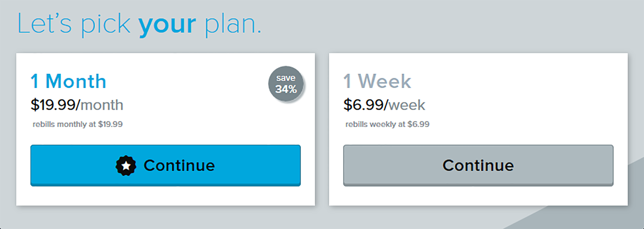Click the bold word your in heading
The height and width of the screenshot is (229, 644).
pyautogui.click(x=167, y=25)
